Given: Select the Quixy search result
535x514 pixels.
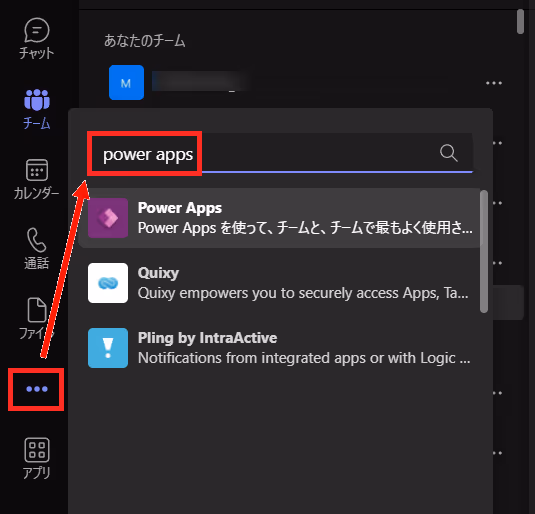Looking at the screenshot, I should click(x=281, y=283).
